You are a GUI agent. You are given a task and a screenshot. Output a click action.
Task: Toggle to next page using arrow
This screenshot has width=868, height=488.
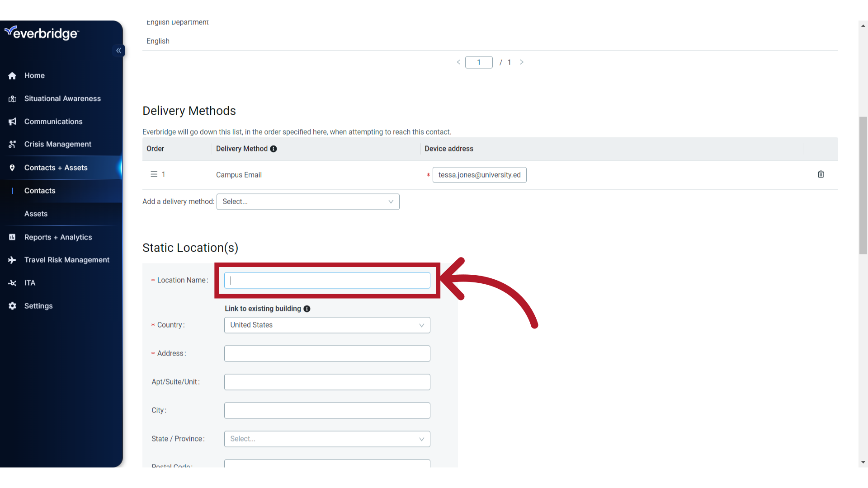click(522, 62)
